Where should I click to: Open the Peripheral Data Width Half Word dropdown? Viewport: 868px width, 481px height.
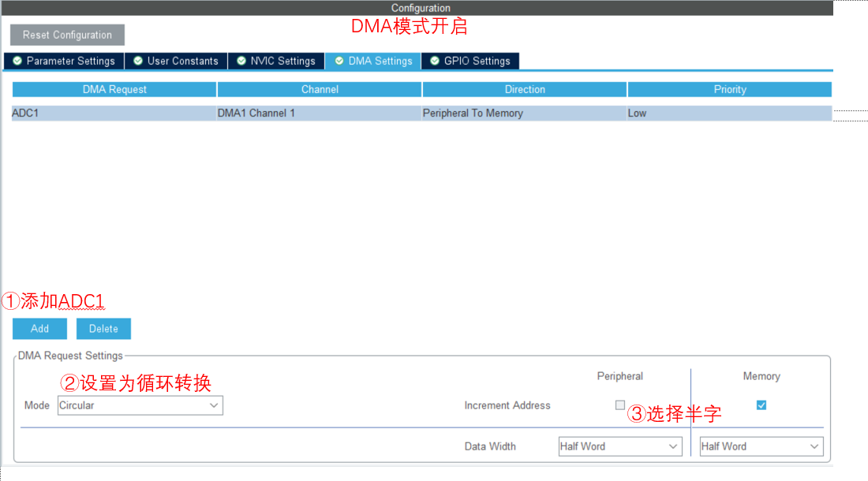pyautogui.click(x=619, y=446)
